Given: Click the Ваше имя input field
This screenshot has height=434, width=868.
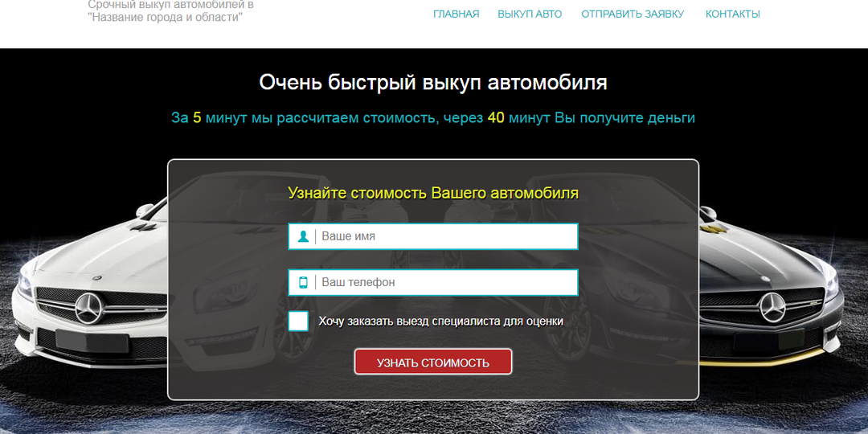Looking at the screenshot, I should click(x=433, y=236).
